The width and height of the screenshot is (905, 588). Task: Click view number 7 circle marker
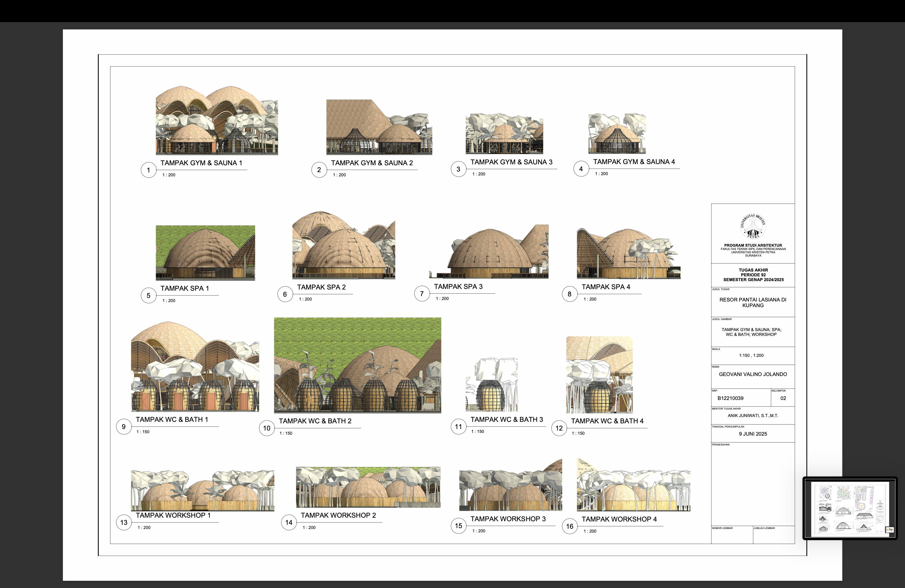click(421, 294)
